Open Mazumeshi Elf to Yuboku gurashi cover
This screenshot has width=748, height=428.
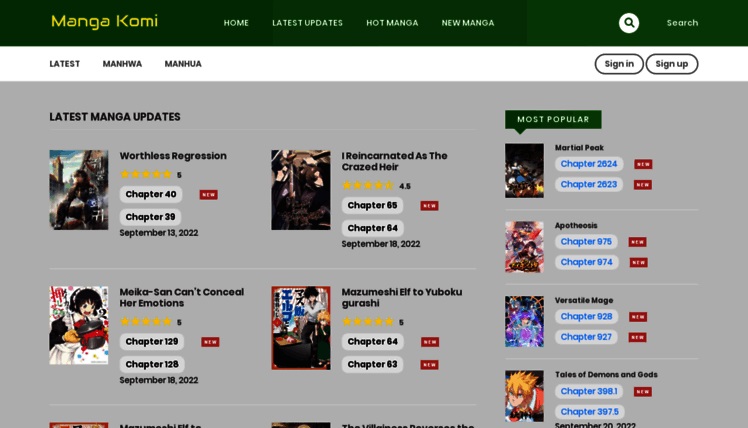click(x=301, y=328)
